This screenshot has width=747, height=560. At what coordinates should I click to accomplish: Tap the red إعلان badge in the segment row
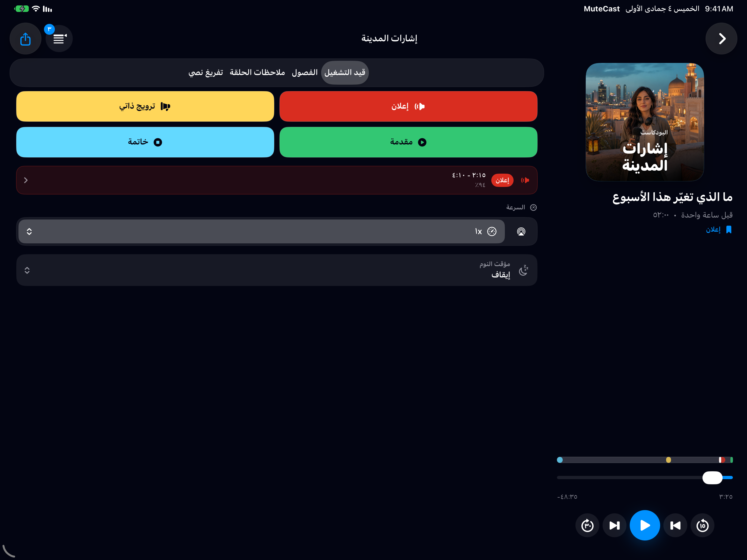502,180
